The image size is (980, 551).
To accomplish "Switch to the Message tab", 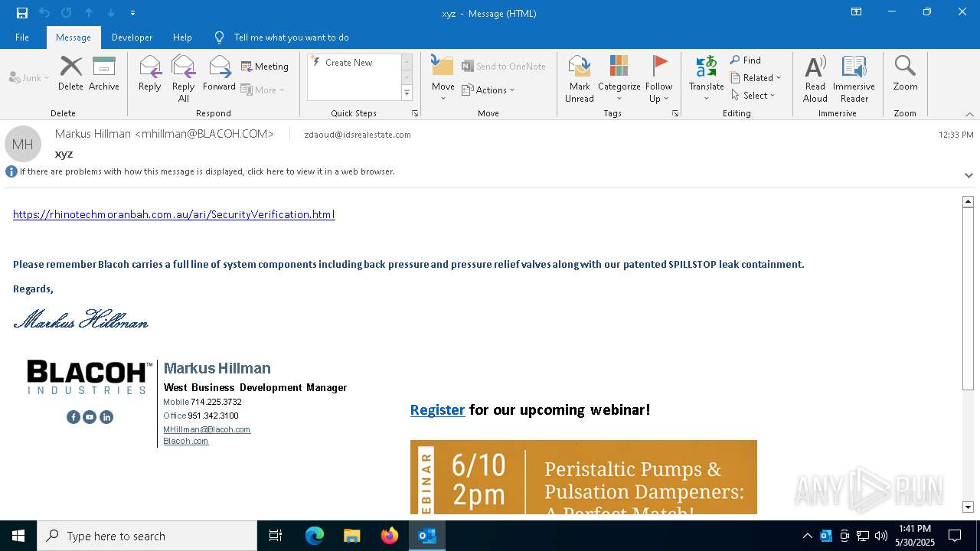I will coord(73,37).
